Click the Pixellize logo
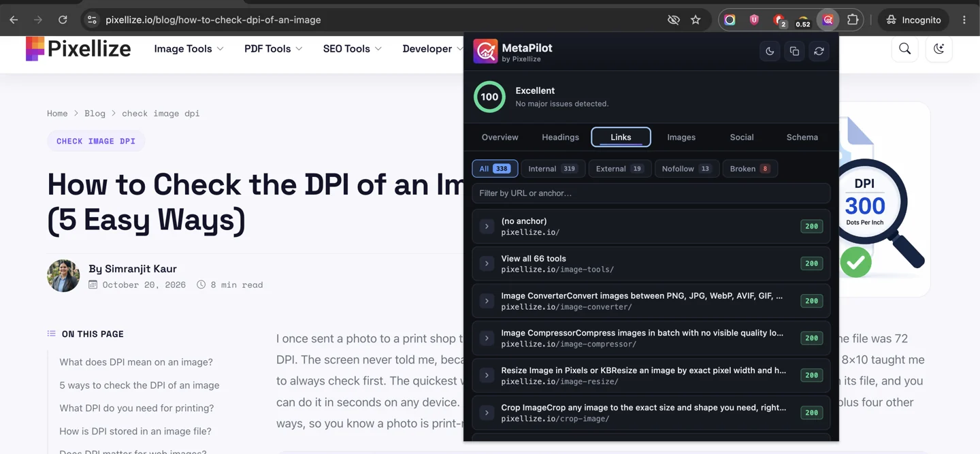The width and height of the screenshot is (980, 454). click(78, 48)
